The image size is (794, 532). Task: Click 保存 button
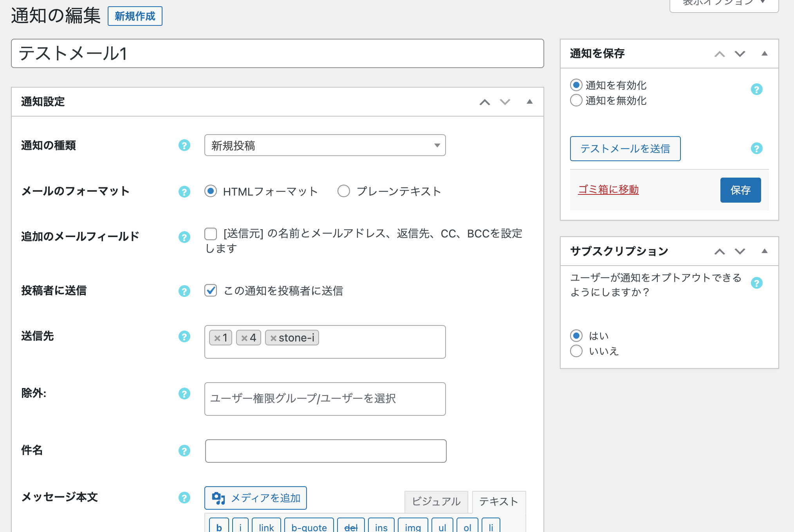pyautogui.click(x=740, y=190)
